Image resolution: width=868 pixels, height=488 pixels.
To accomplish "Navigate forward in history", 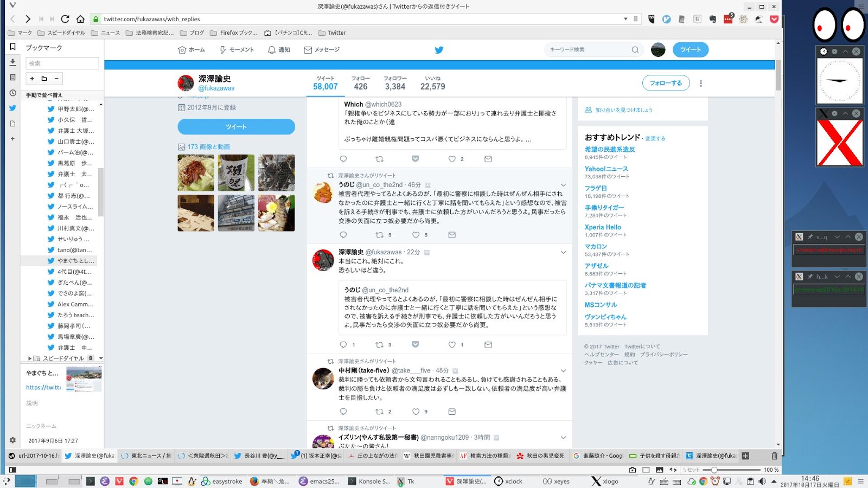I will point(28,19).
